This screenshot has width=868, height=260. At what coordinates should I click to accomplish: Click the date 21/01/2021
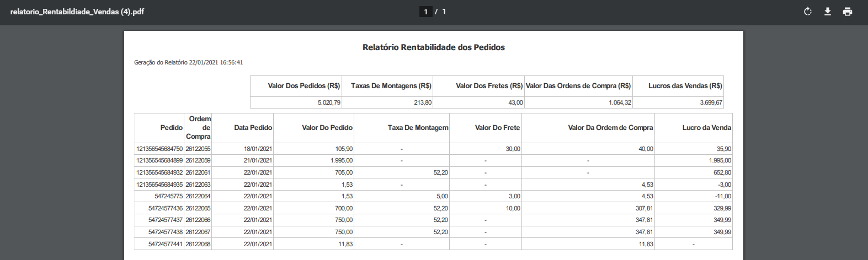[x=258, y=161]
